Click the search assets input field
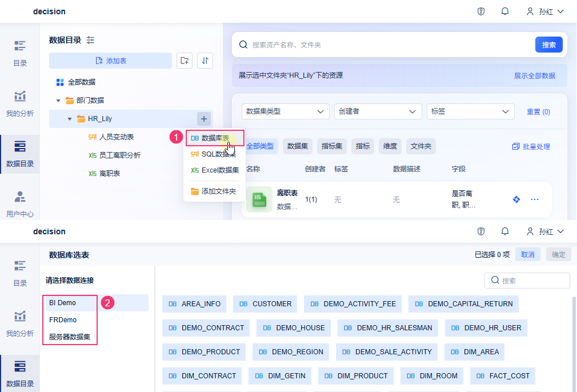The height and width of the screenshot is (392, 577). (388, 45)
